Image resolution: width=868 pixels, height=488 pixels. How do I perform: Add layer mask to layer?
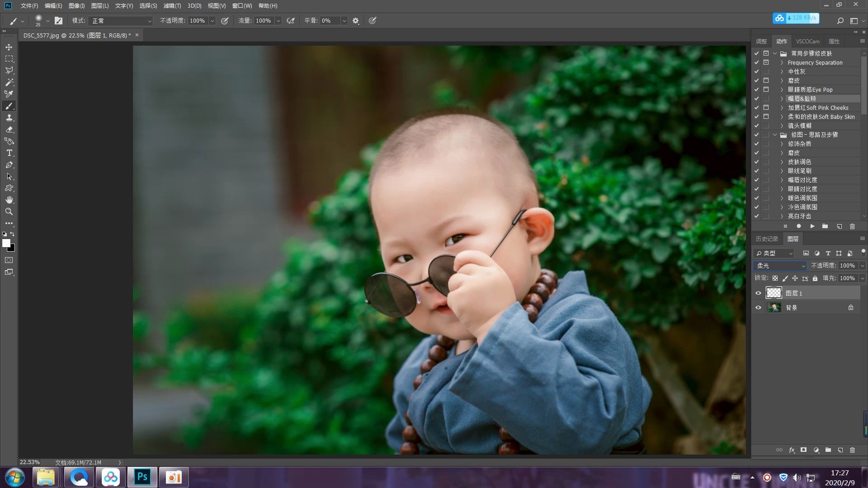(x=803, y=450)
